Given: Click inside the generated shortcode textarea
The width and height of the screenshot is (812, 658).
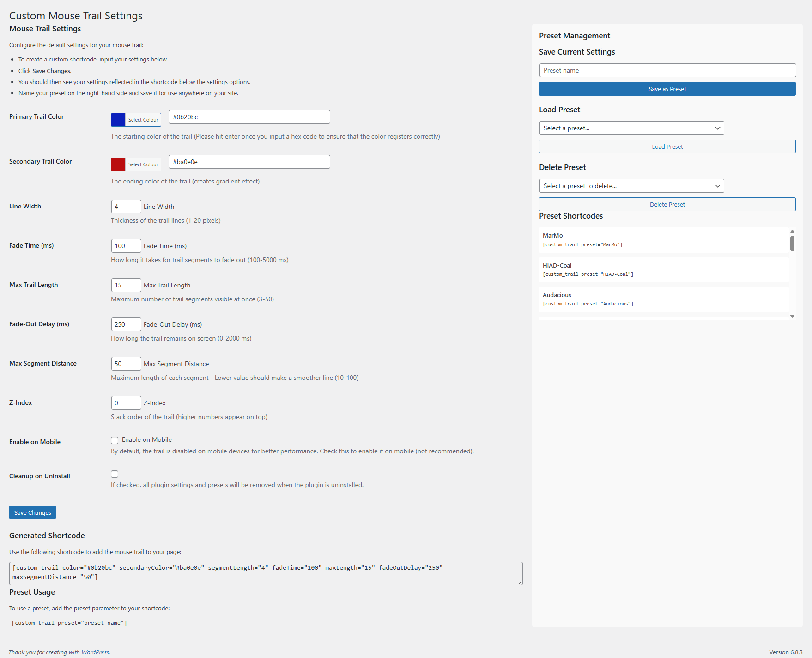Looking at the screenshot, I should coord(266,573).
